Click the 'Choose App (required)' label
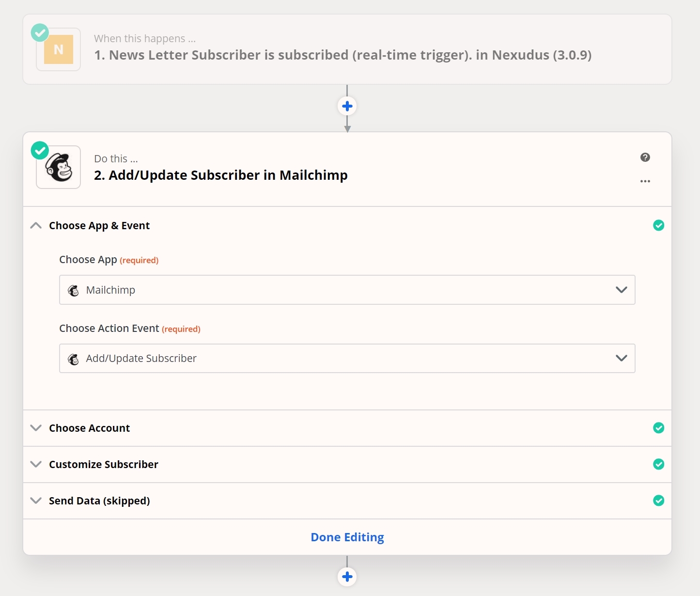700x596 pixels. coord(109,260)
